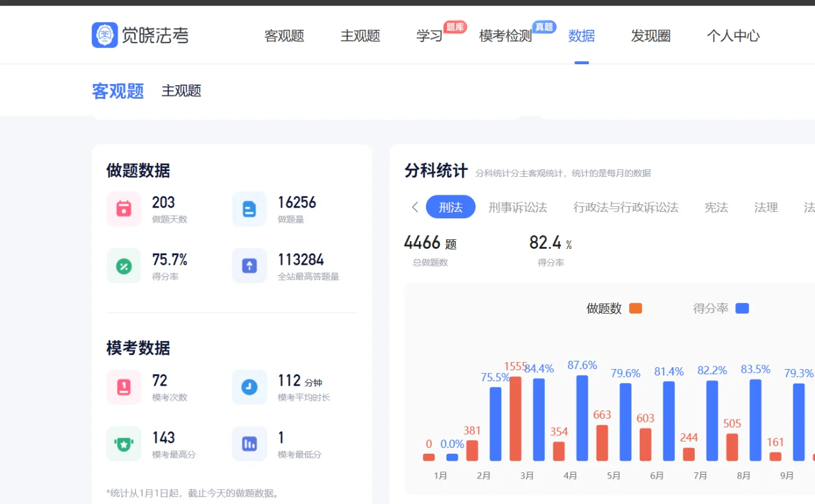Select the 刑法 subject tab

(451, 207)
